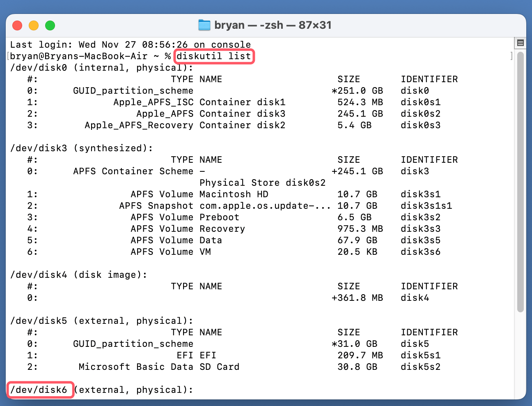
Task: Select the highlighted diskutil list command
Action: click(214, 56)
